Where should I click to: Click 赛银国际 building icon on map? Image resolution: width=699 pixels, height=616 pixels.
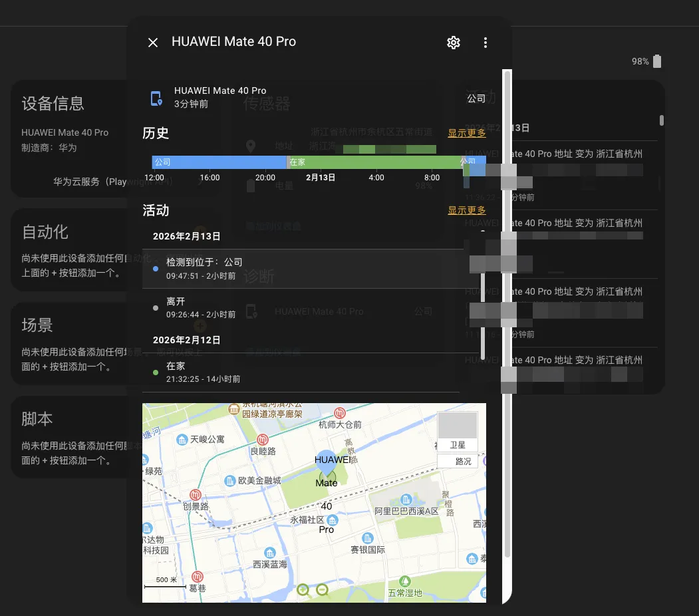(367, 538)
